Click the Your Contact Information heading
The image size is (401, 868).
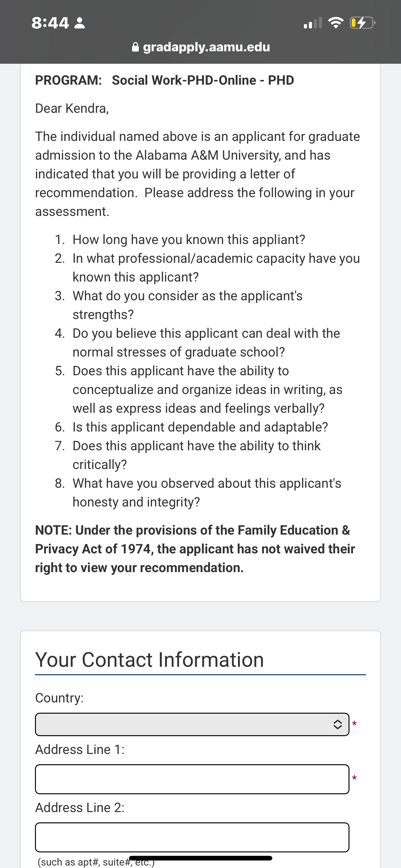click(150, 659)
